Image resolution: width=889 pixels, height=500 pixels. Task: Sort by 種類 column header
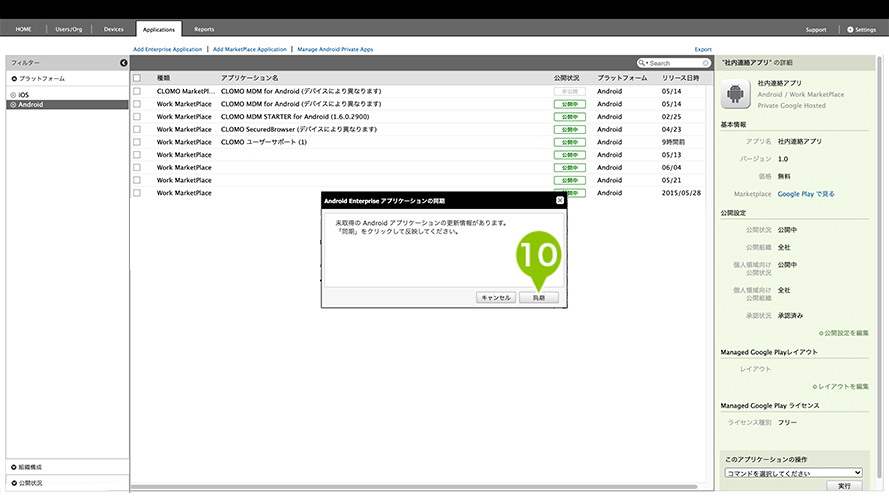coord(163,78)
